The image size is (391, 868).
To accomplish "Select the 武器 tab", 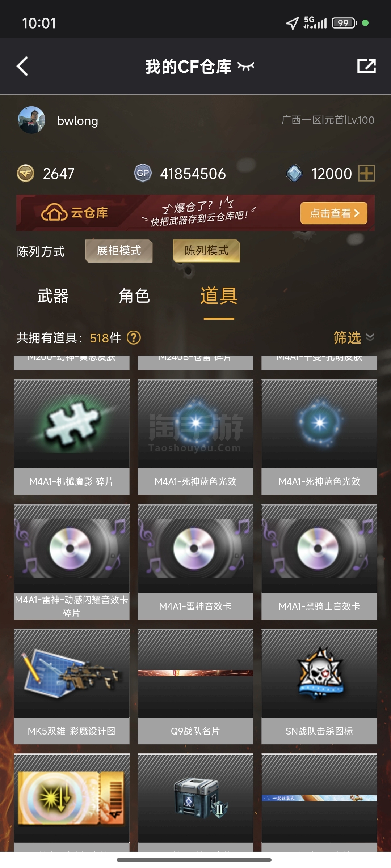I will point(53,296).
